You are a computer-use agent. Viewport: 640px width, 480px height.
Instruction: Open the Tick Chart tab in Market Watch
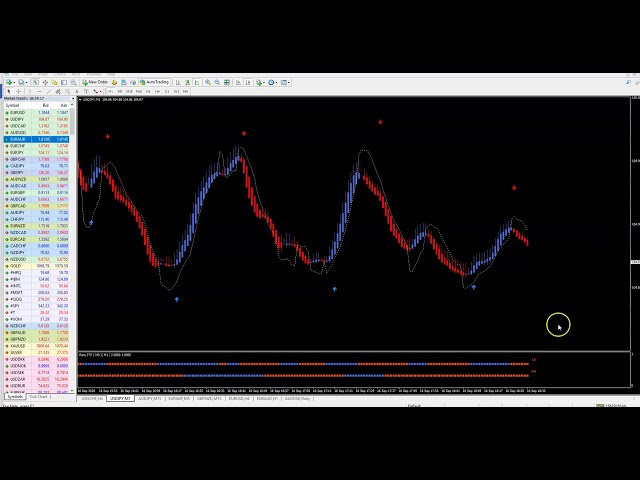coord(39,397)
